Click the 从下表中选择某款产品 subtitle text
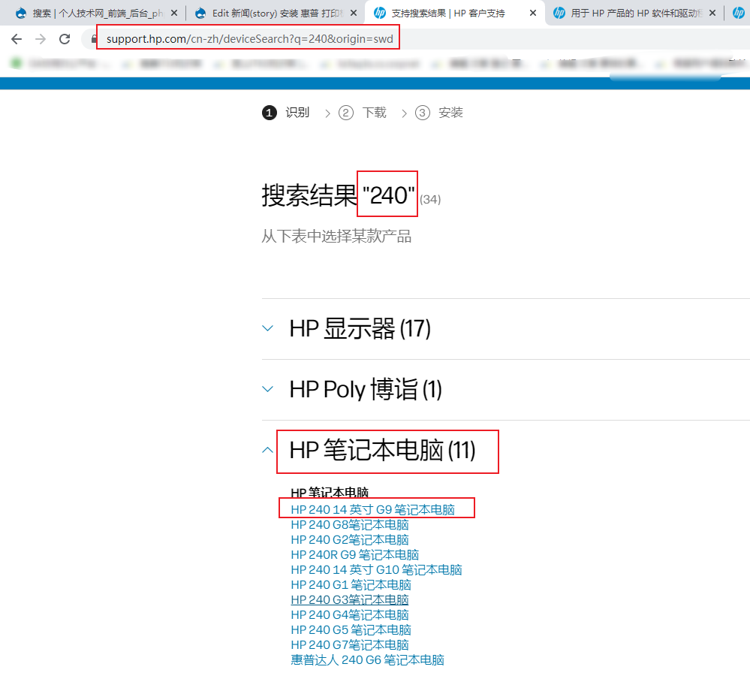Screen dimensions: 750x700 point(336,237)
